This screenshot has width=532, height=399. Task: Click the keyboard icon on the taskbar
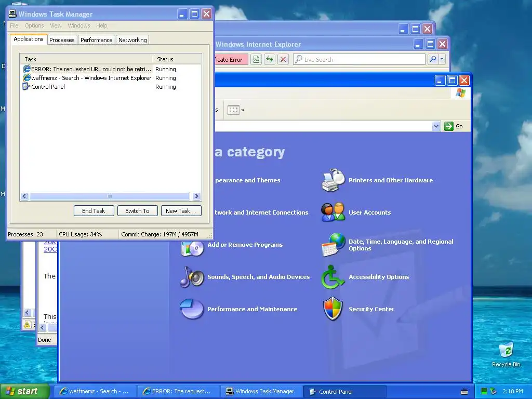coord(464,392)
